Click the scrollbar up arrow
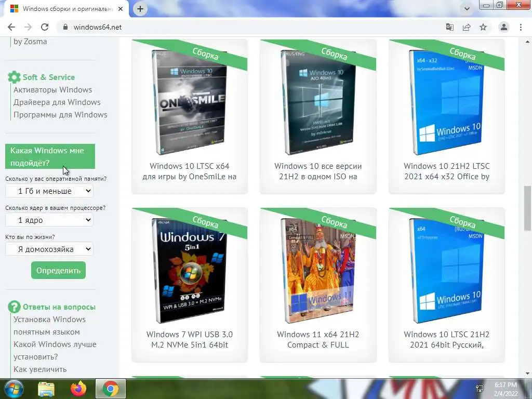Viewport: 532px width, 399px height. pos(527,42)
